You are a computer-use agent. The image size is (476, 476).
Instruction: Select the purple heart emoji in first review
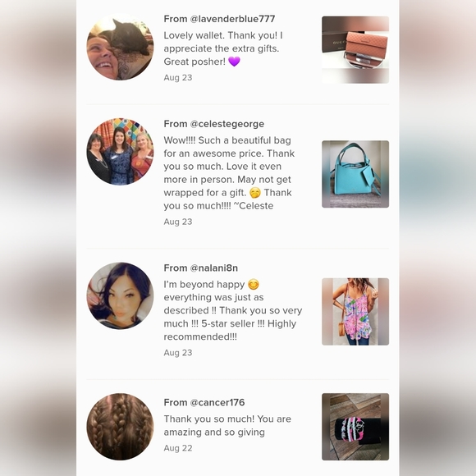click(234, 62)
